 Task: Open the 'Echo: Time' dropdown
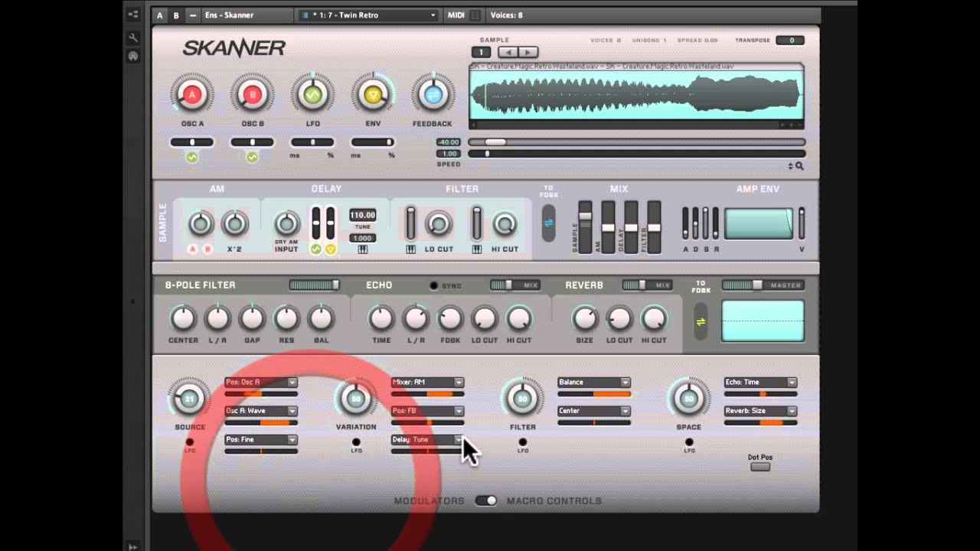coord(760,382)
